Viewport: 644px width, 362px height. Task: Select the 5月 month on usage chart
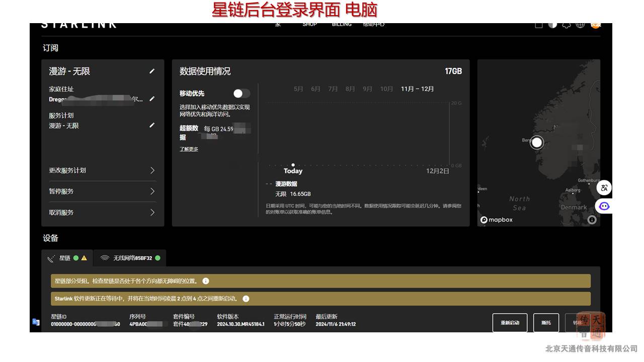298,89
